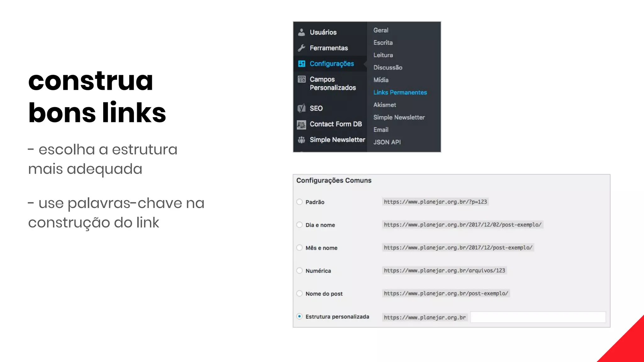Go to Mídia settings submenu

[381, 80]
